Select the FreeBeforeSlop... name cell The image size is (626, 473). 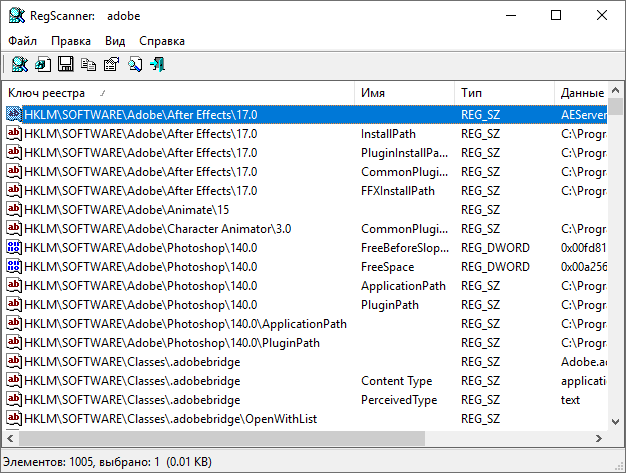pyautogui.click(x=405, y=248)
